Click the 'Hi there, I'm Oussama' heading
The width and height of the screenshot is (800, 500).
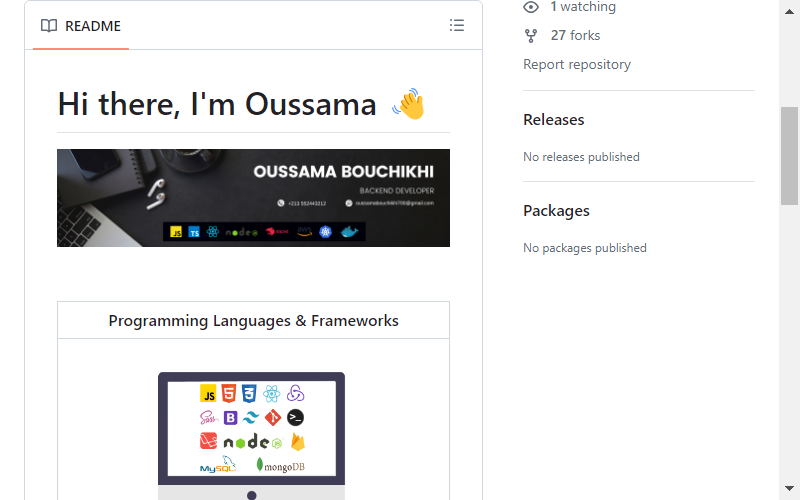point(217,104)
